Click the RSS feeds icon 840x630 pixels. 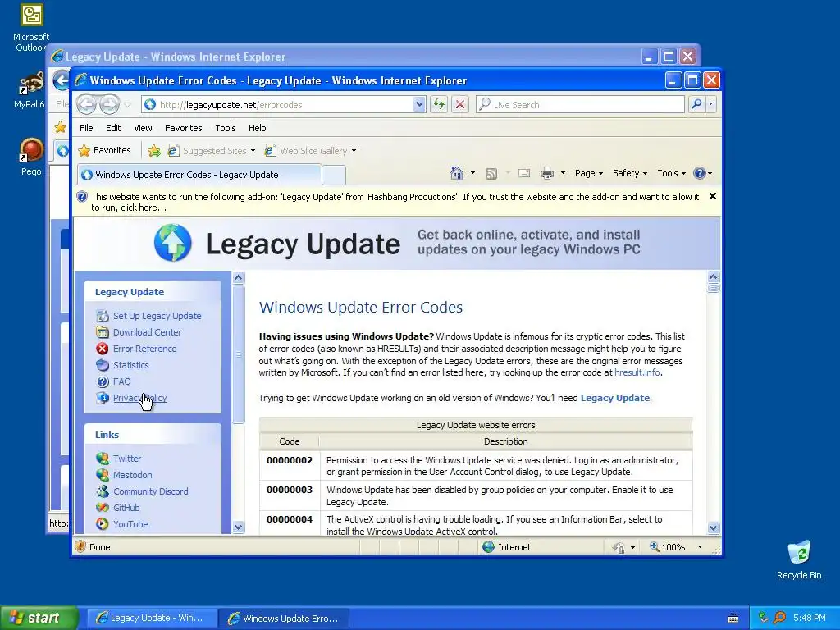[491, 173]
